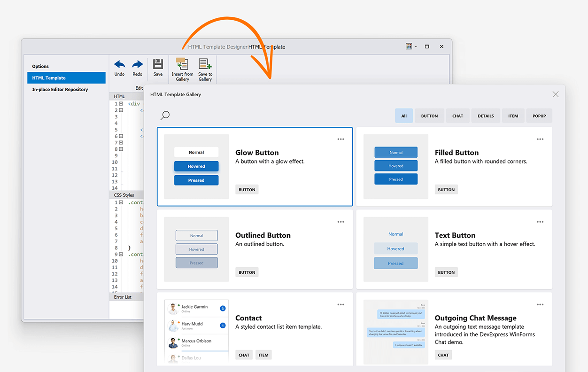Collapse CSS Styles line 1 fold marker

click(121, 202)
